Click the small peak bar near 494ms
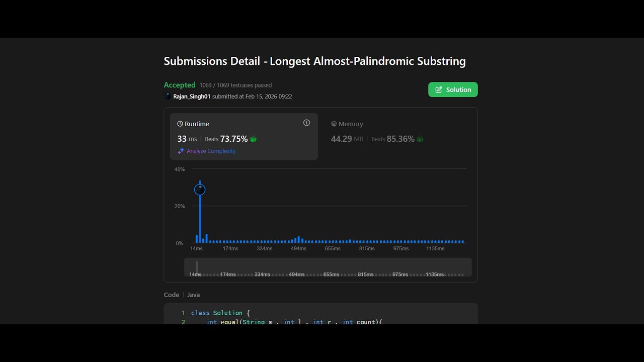644x362 pixels. coord(298,240)
